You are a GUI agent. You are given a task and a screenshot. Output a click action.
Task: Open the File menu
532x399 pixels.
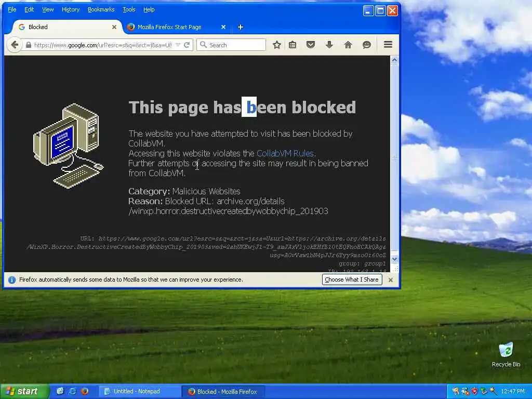(12, 9)
